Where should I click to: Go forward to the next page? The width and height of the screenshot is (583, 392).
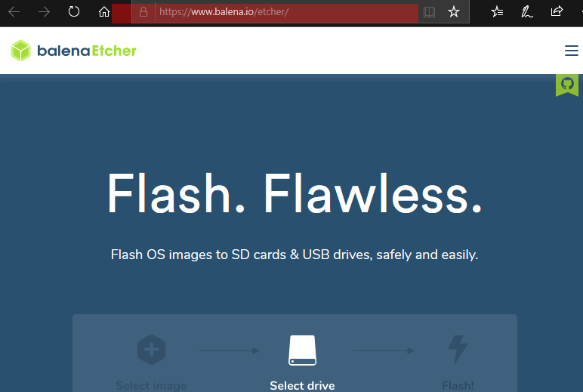[x=44, y=12]
